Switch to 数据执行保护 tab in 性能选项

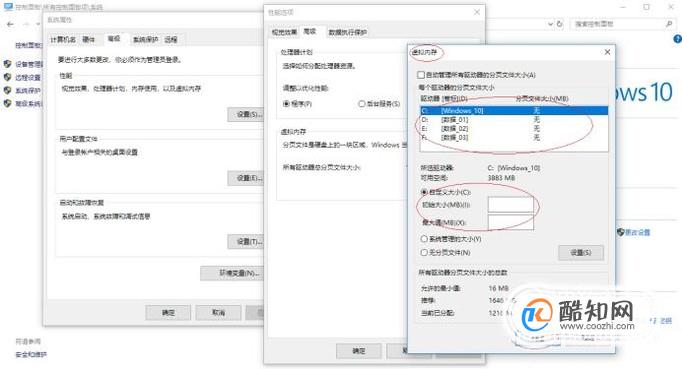click(x=348, y=32)
